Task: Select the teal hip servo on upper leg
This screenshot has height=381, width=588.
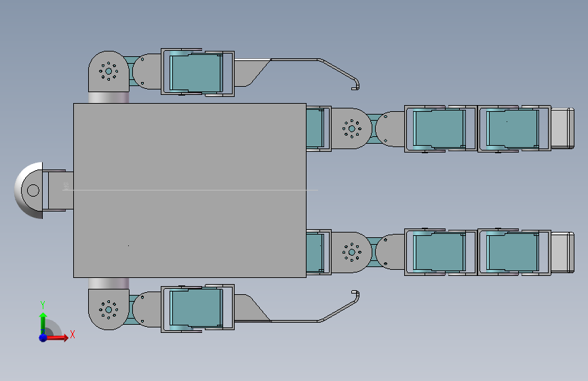Action: [x=315, y=129]
